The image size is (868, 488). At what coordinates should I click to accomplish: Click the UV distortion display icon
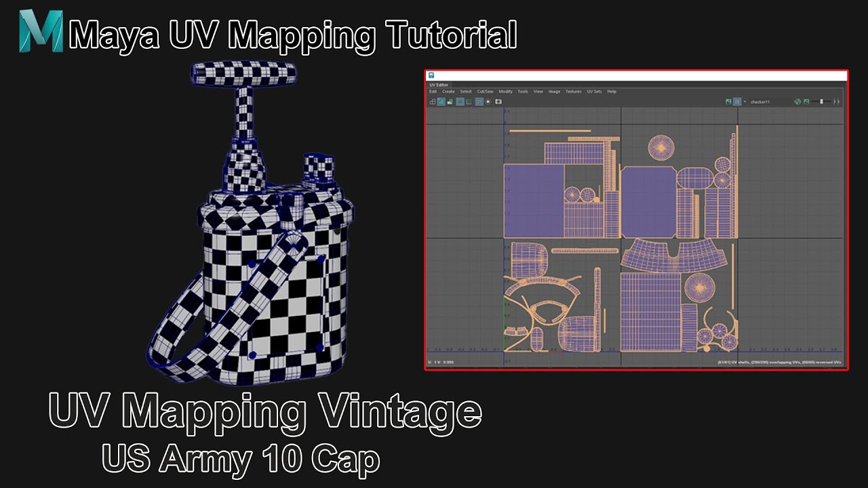(x=450, y=102)
